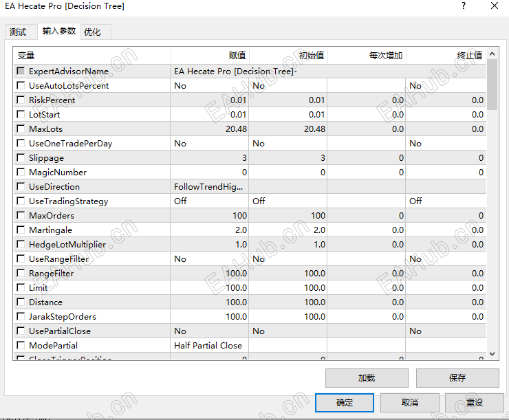509x420 pixels.
Task: Check the RiskPercent optimization box
Action: 21,100
